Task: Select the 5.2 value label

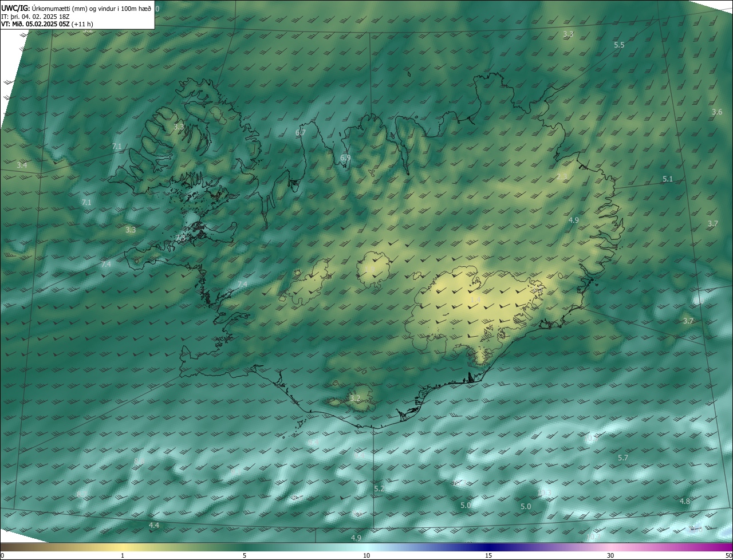Action: point(379,488)
